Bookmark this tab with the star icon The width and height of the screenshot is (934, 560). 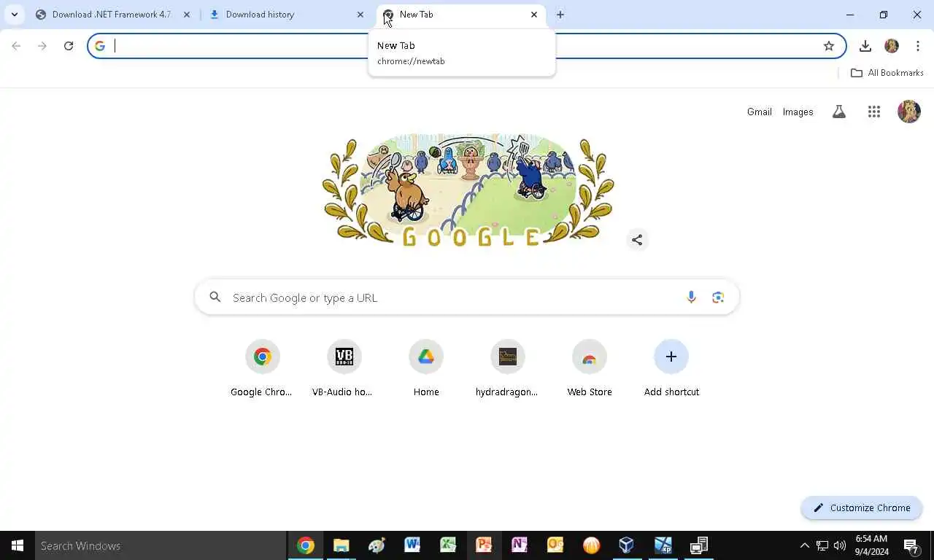click(829, 46)
